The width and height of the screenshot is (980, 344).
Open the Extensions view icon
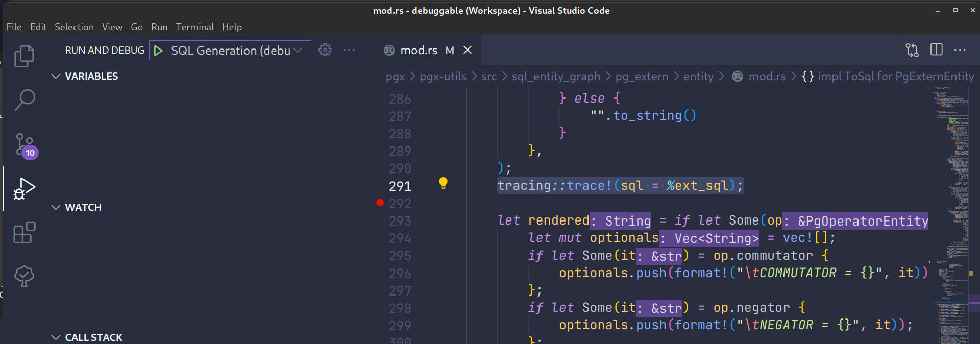(x=24, y=233)
